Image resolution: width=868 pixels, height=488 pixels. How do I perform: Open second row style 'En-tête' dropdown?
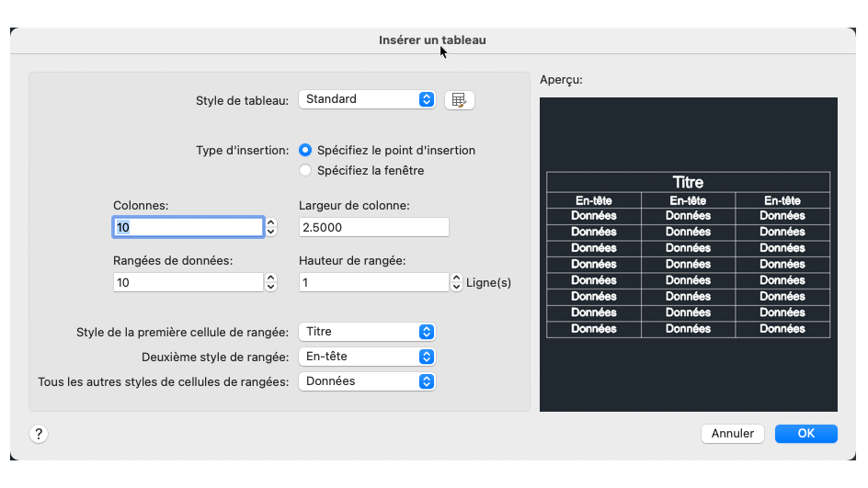(x=367, y=357)
